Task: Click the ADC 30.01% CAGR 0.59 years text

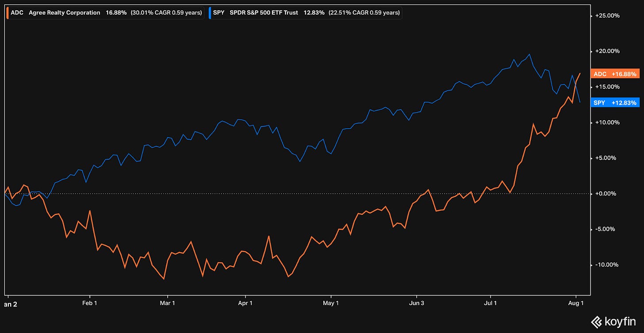Action: click(166, 13)
